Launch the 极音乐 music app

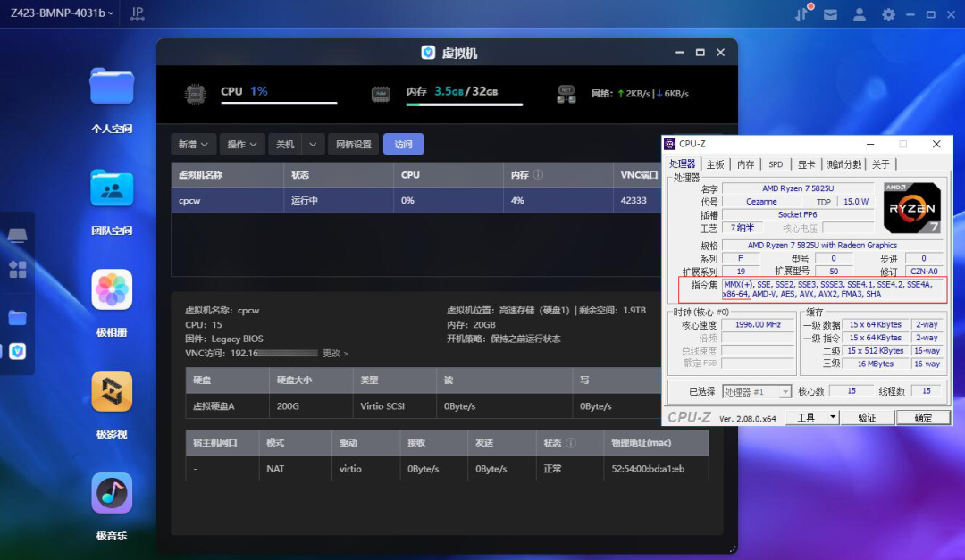[x=112, y=493]
